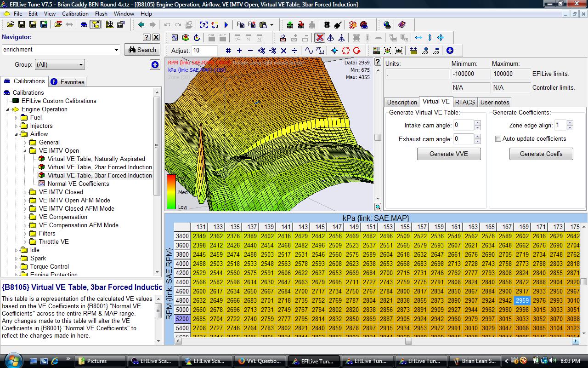The width and height of the screenshot is (588, 368).
Task: Close the Navigator panel with X
Action: point(156,37)
